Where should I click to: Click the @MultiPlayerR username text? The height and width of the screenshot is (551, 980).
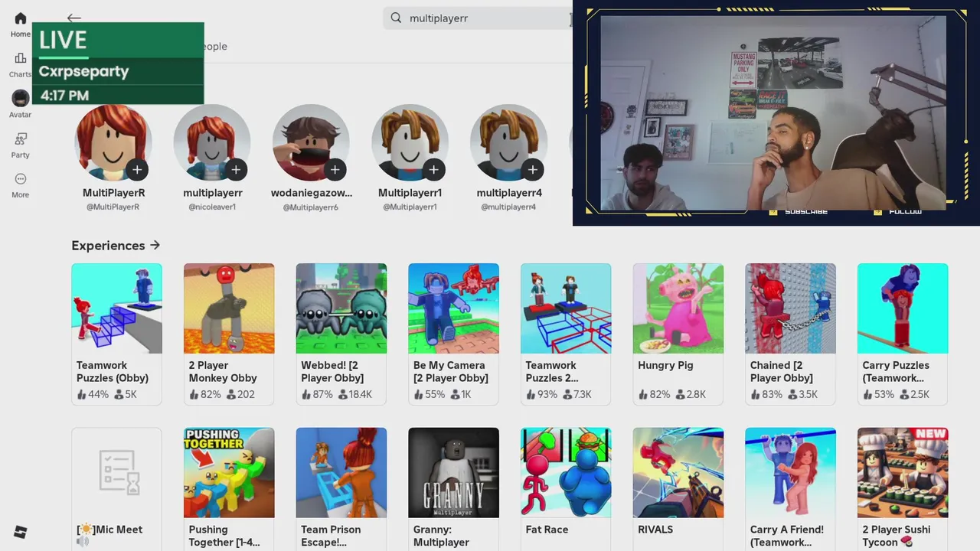(x=113, y=207)
